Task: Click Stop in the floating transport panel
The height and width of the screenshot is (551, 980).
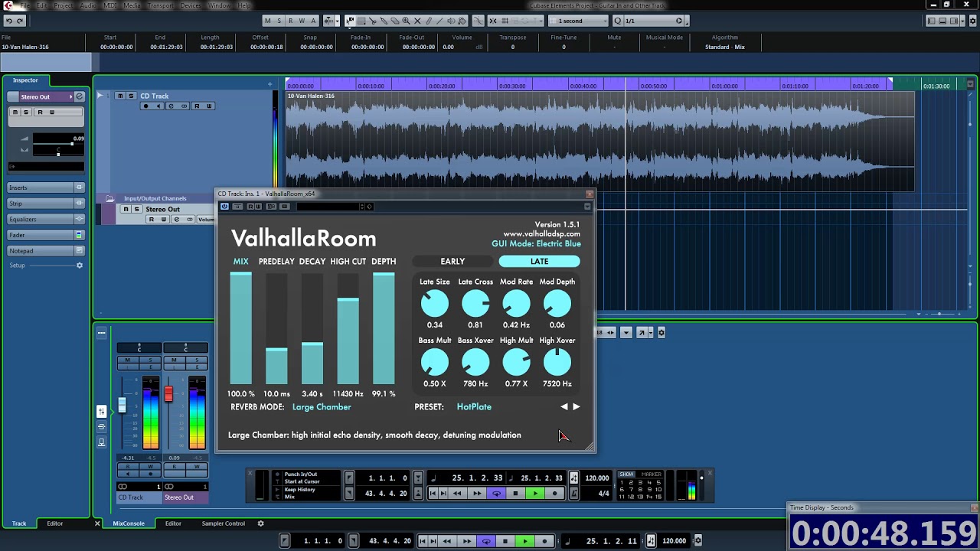Action: click(515, 494)
